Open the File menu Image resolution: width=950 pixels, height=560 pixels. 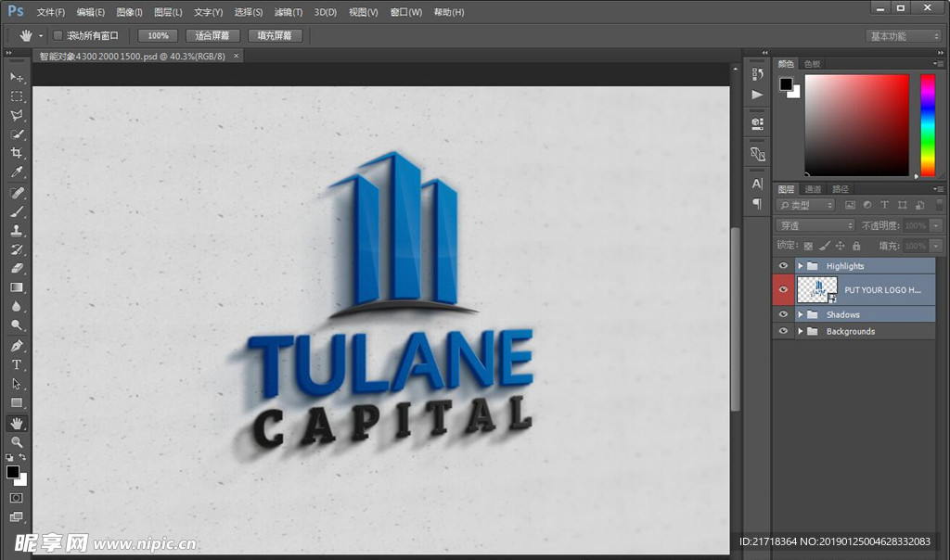click(50, 12)
